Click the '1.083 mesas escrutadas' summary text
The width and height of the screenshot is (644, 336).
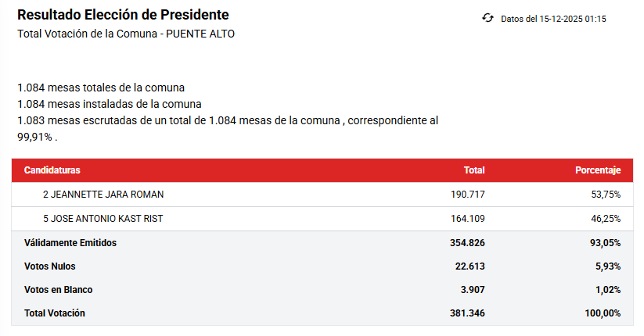pos(227,120)
